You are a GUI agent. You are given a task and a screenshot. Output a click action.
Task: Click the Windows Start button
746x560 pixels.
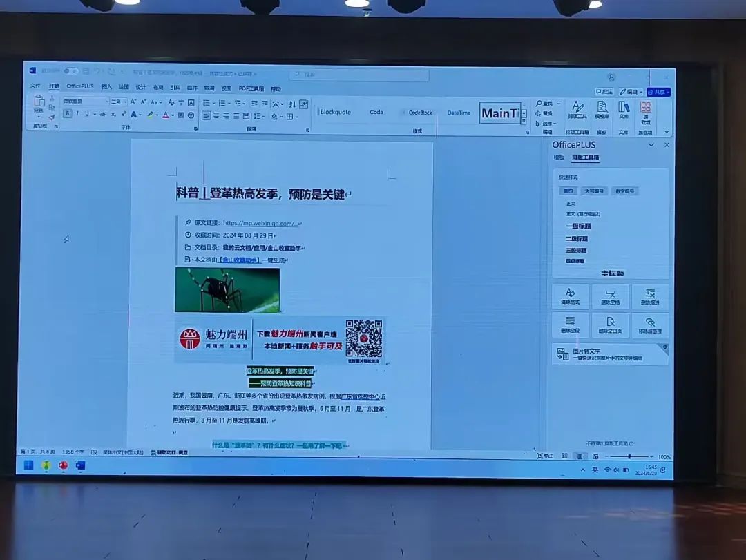coord(28,465)
